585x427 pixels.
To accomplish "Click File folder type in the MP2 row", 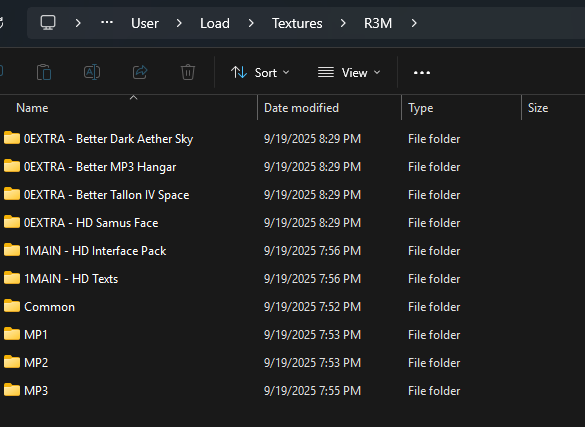I will pyautogui.click(x=434, y=363).
